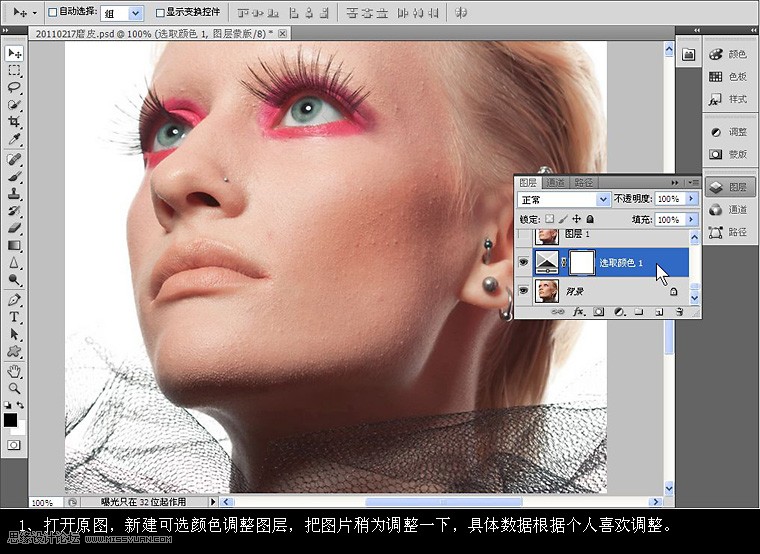Screen dimensions: 760x554
Task: Select the Lasso tool
Action: pyautogui.click(x=14, y=88)
